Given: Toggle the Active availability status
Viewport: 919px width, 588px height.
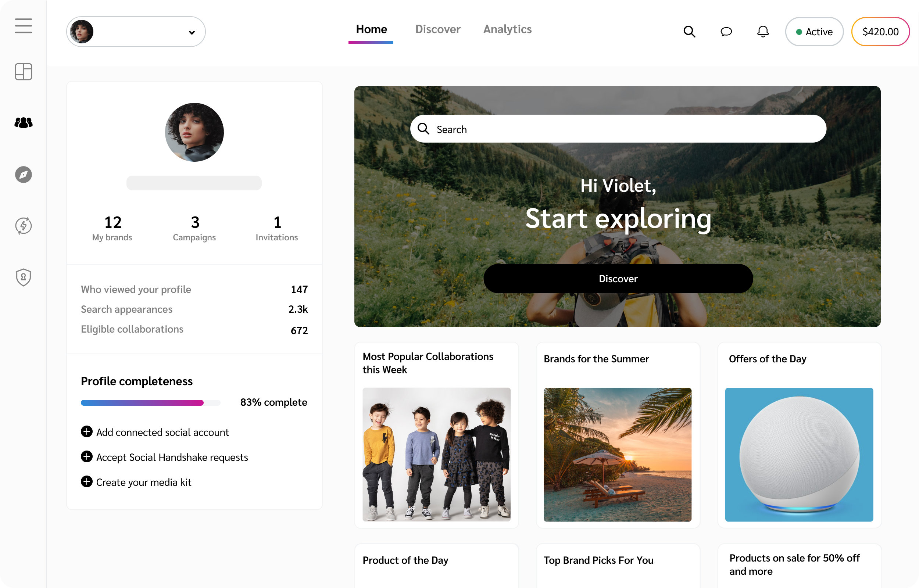Looking at the screenshot, I should (x=814, y=32).
